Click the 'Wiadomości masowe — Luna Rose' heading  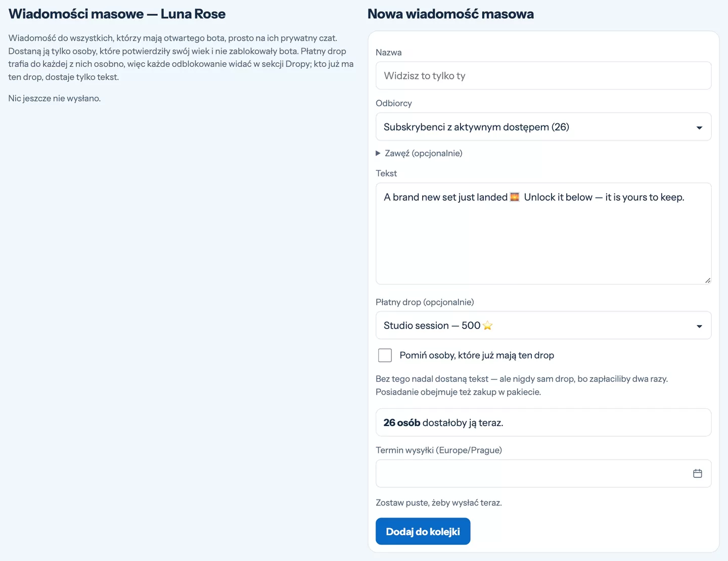tap(117, 14)
